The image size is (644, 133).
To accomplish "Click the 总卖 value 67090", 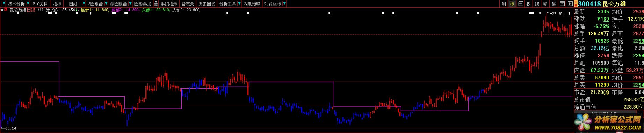I will tap(602, 77).
